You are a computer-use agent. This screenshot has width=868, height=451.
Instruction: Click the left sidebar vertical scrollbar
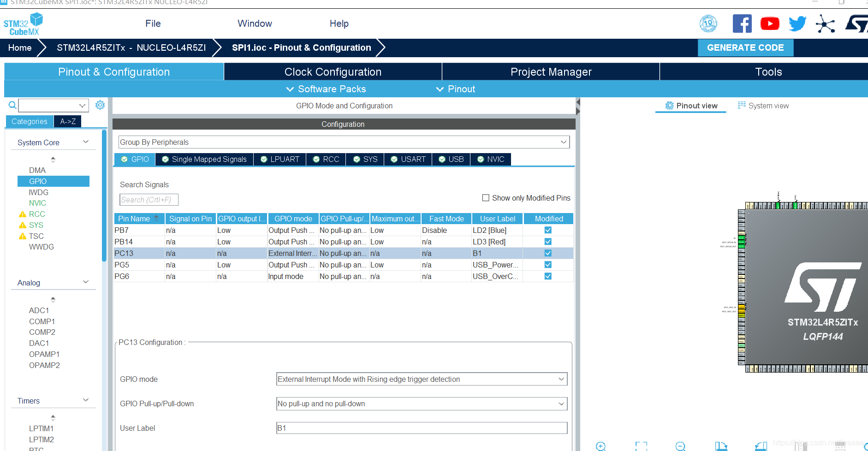[x=104, y=196]
